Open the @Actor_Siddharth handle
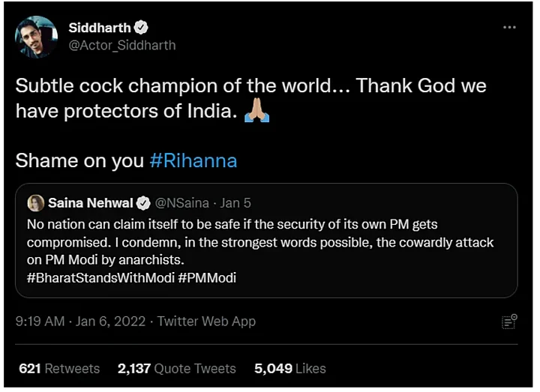The image size is (540, 392). point(122,45)
